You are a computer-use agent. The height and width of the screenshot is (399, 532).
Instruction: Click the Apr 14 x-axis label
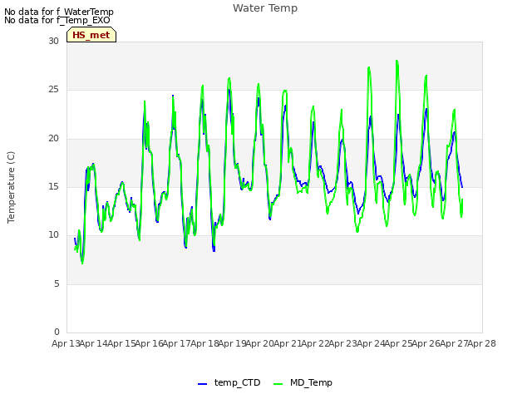[x=93, y=343]
